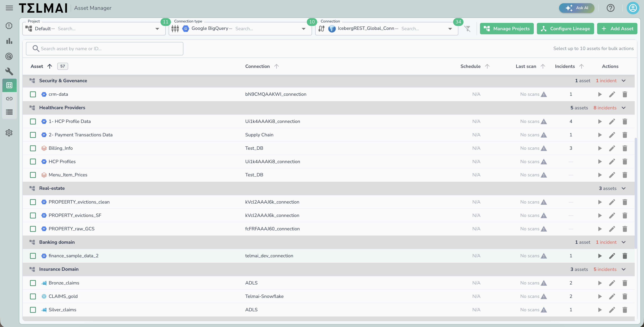This screenshot has height=327, width=644.
Task: Collapse the Healthcare Providers group
Action: click(x=623, y=108)
